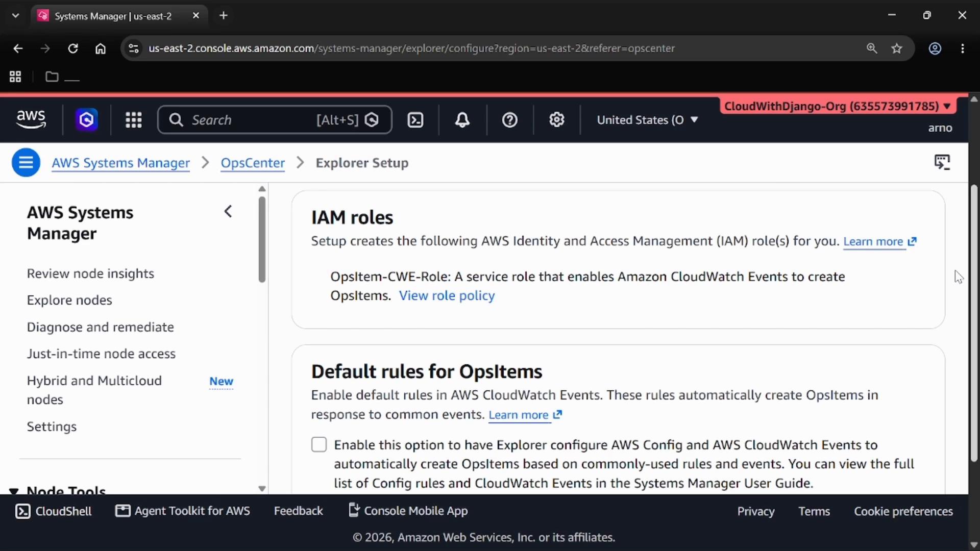Focus the AWS console Search field
The width and height of the screenshot is (980, 551).
[275, 120]
